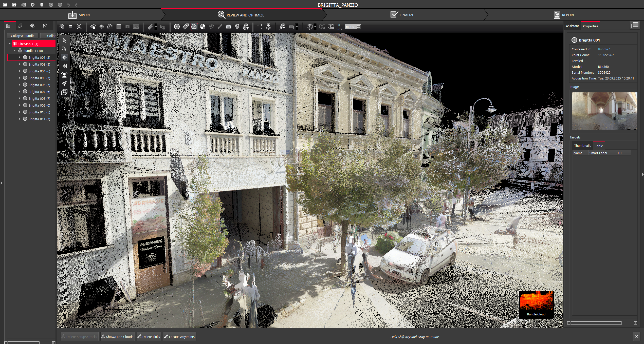This screenshot has width=644, height=344.
Task: Toggle setup scan positions circle icon
Action: pyautogui.click(x=177, y=27)
